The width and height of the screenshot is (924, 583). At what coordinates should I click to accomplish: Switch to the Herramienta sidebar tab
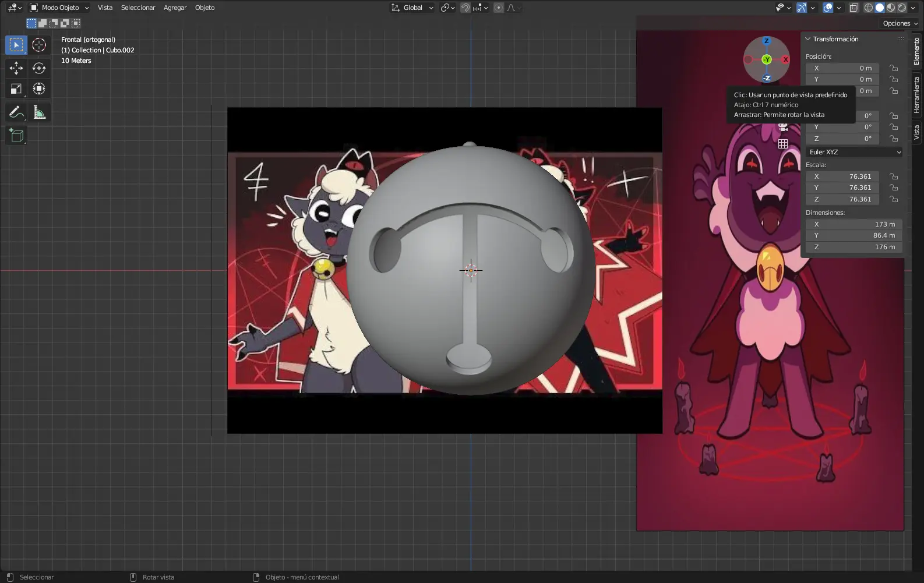(916, 94)
